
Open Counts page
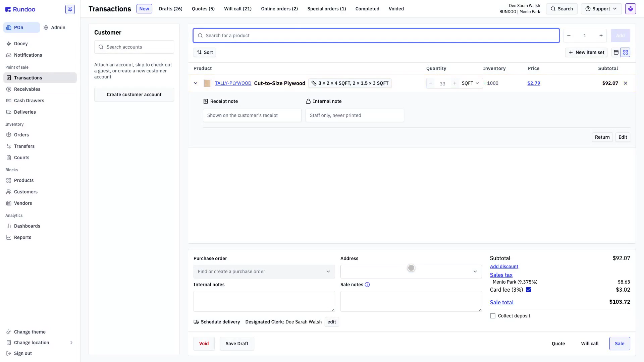(40, 158)
